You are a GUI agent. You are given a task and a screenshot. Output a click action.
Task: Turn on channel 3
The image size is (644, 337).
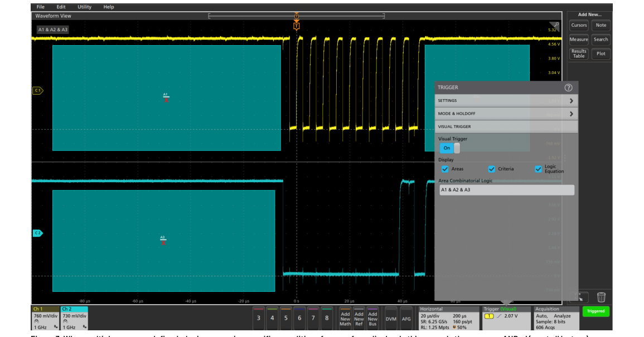pyautogui.click(x=258, y=318)
